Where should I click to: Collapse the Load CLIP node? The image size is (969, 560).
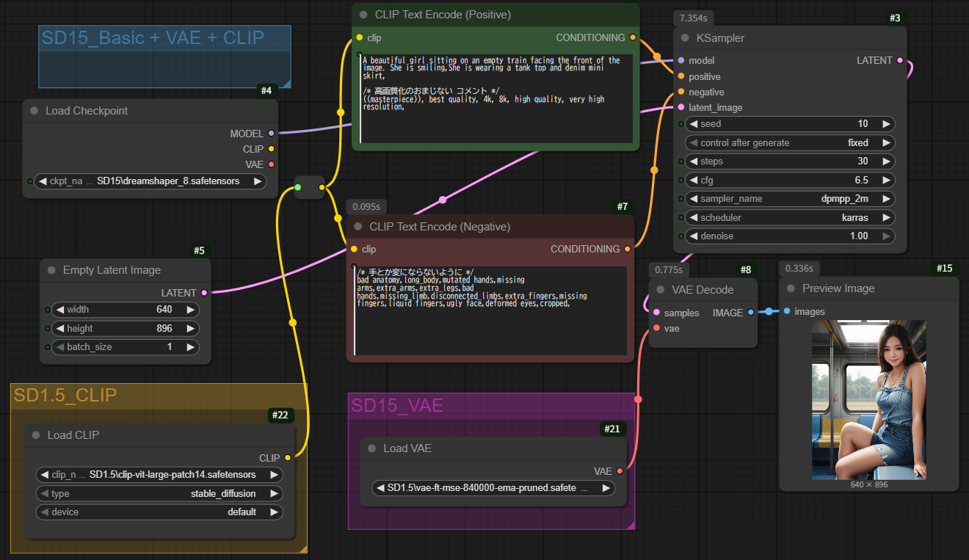pos(36,435)
